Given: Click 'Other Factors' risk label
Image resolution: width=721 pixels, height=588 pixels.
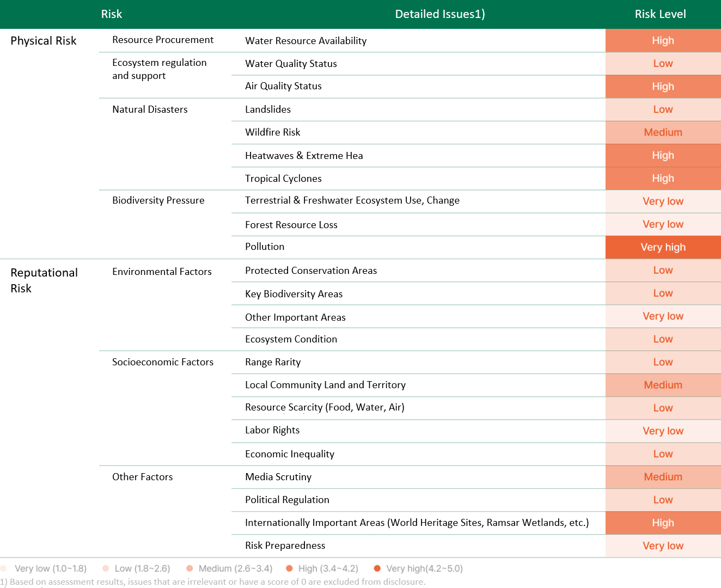Looking at the screenshot, I should (142, 477).
